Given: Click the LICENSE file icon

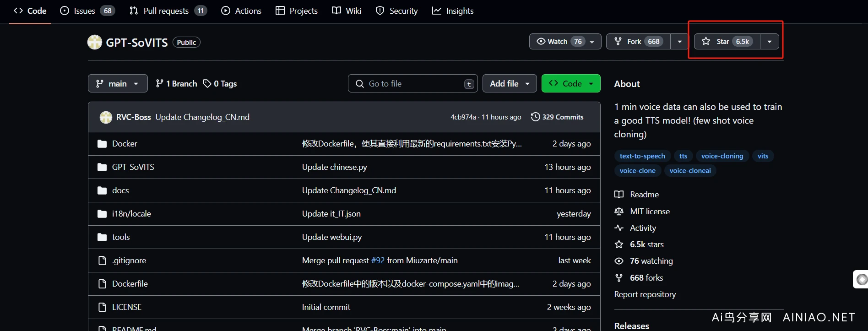Looking at the screenshot, I should point(102,307).
